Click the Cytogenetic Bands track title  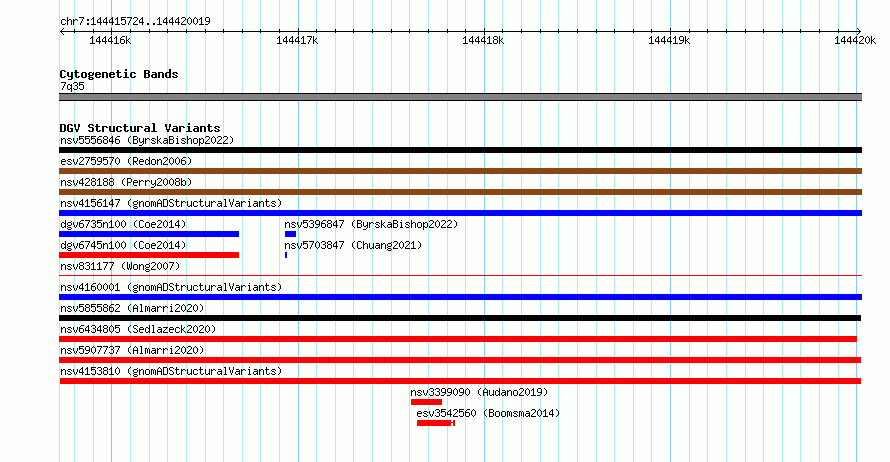[119, 74]
